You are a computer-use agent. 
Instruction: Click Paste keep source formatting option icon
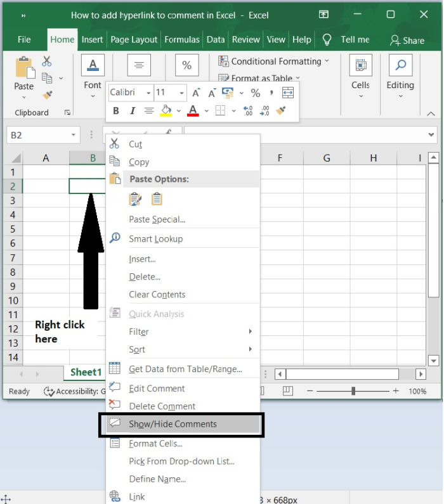click(x=135, y=199)
